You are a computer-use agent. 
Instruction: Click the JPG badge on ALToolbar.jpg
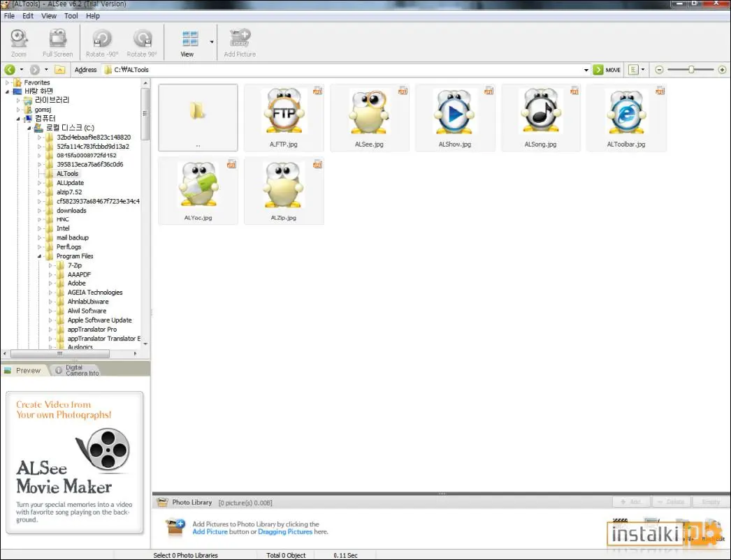tap(660, 91)
